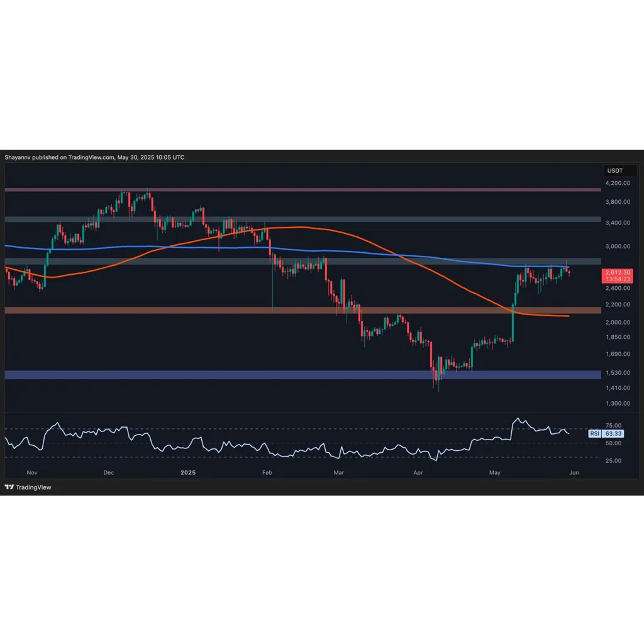Click the 2,200.00 price axis label
644x644 pixels.
point(618,305)
